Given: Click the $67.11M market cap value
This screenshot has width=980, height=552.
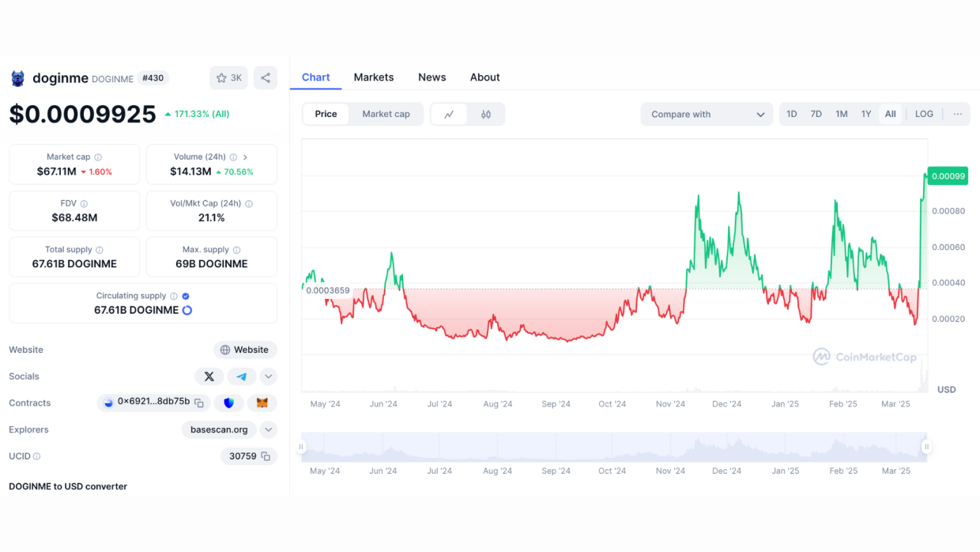Looking at the screenshot, I should (x=56, y=172).
